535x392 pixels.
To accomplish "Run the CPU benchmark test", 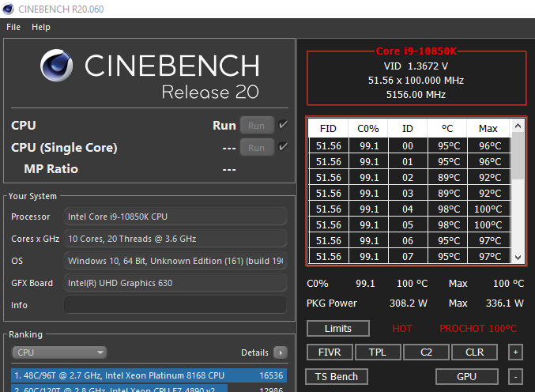I will (257, 125).
